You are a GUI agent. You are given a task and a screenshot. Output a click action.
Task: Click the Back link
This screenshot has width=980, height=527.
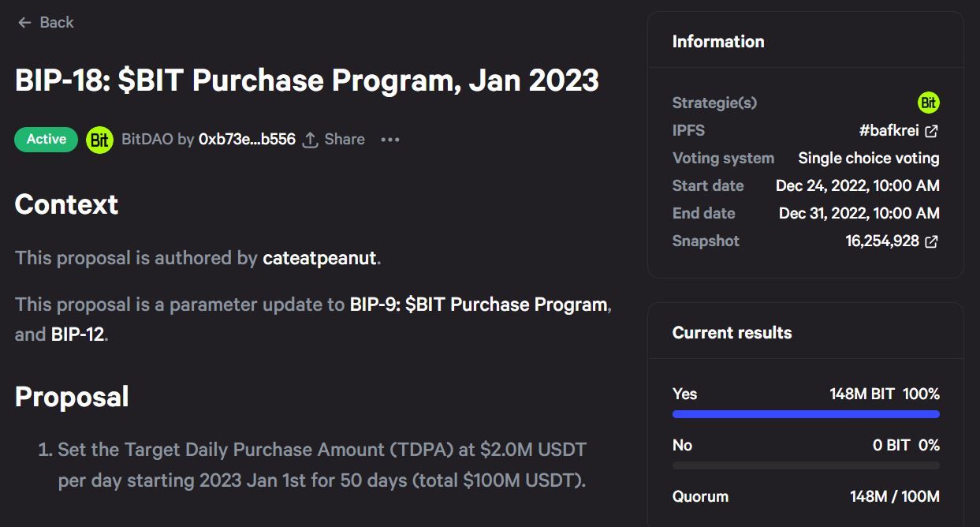click(57, 23)
